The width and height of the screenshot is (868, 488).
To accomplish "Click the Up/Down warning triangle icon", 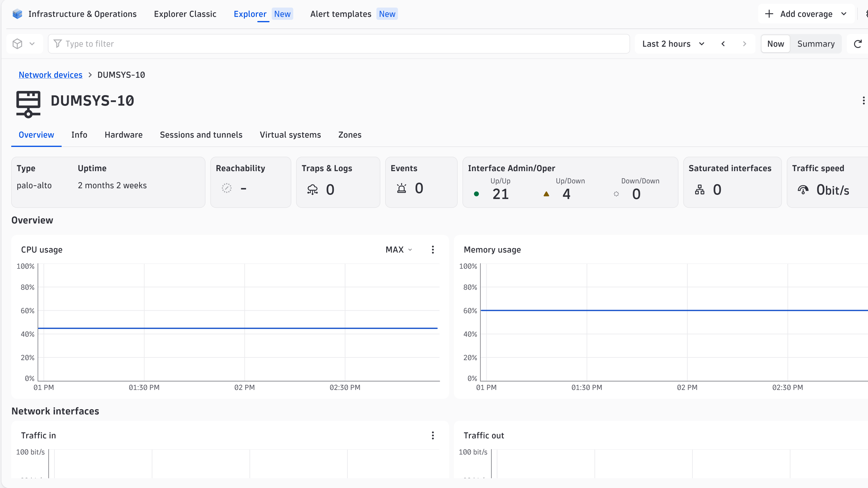I will point(546,194).
